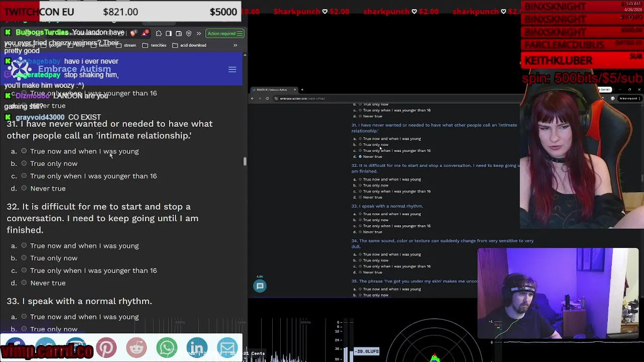Image resolution: width=644 pixels, height=362 pixels.
Task: Open the acid download bookmarks folder
Action: click(x=189, y=45)
